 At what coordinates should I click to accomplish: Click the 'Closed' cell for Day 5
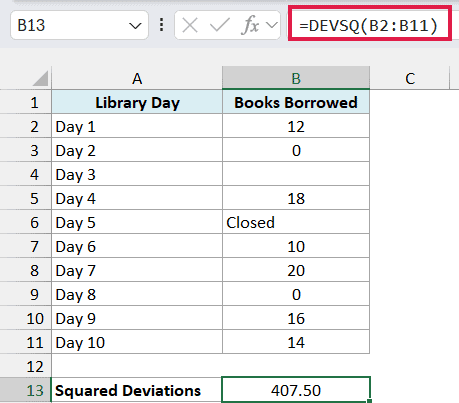(x=296, y=222)
